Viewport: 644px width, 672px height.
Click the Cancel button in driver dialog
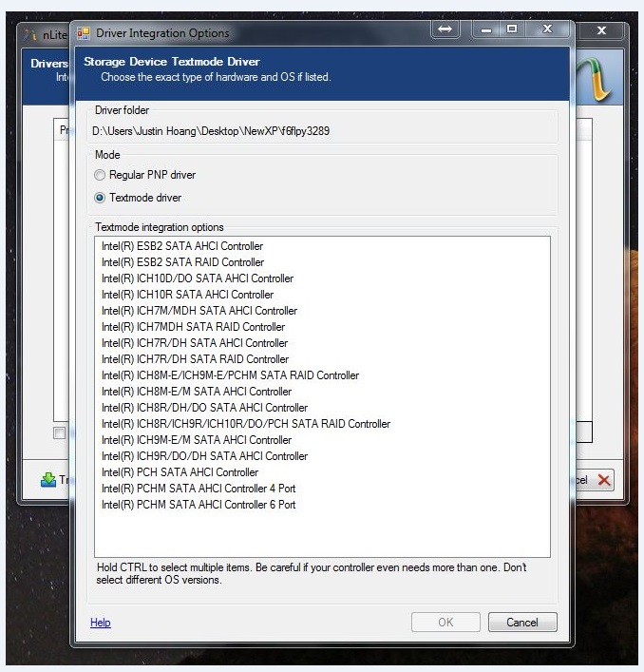tap(522, 623)
